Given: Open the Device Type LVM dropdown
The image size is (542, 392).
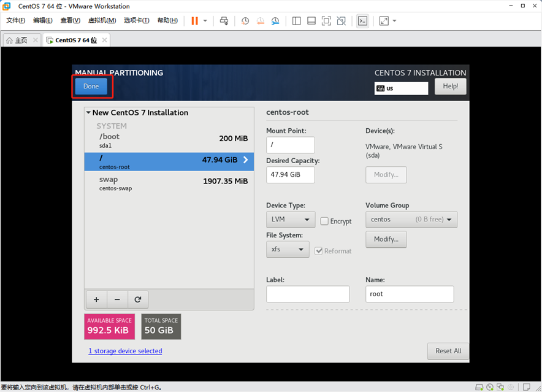Looking at the screenshot, I should pos(291,220).
